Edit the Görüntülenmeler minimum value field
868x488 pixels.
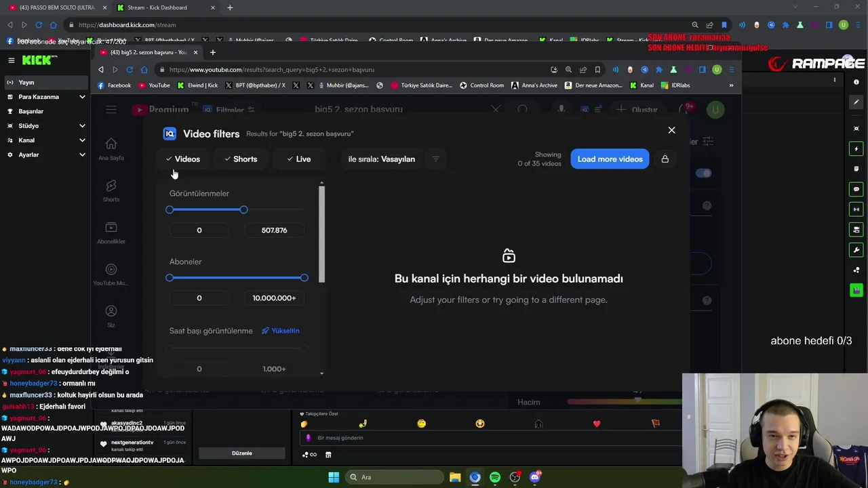[x=199, y=230]
